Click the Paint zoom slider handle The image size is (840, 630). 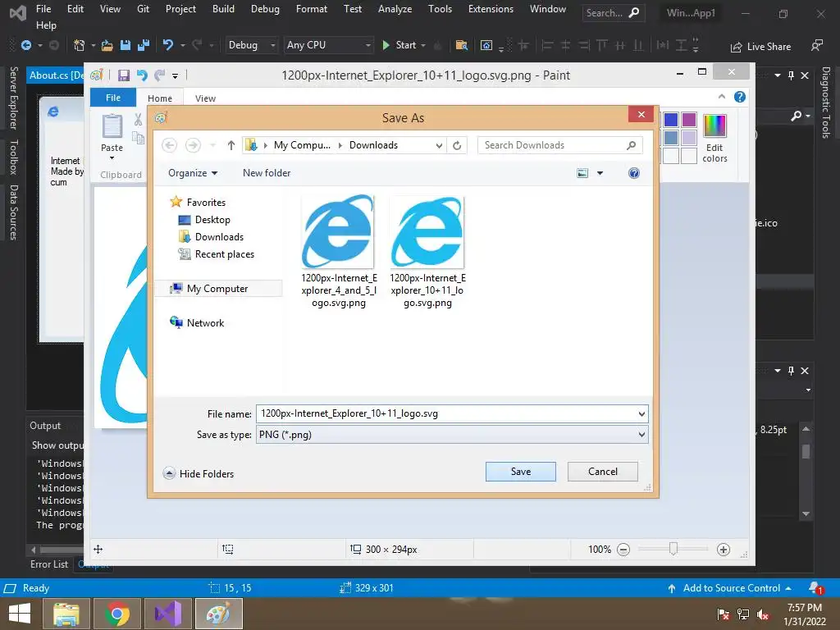tap(673, 549)
